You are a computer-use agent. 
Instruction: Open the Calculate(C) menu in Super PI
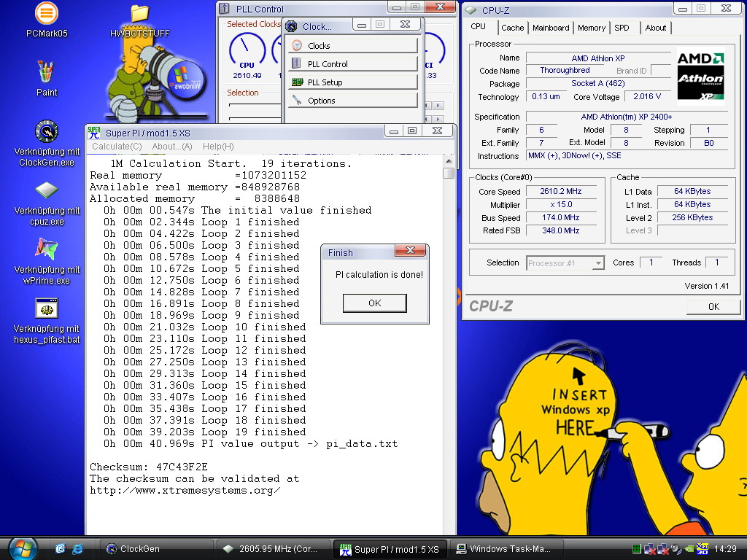[x=117, y=146]
